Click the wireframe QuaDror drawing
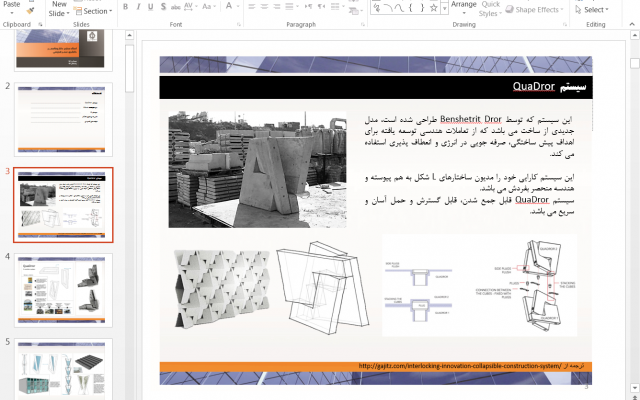Screen dimensions: 640x400 [322, 288]
